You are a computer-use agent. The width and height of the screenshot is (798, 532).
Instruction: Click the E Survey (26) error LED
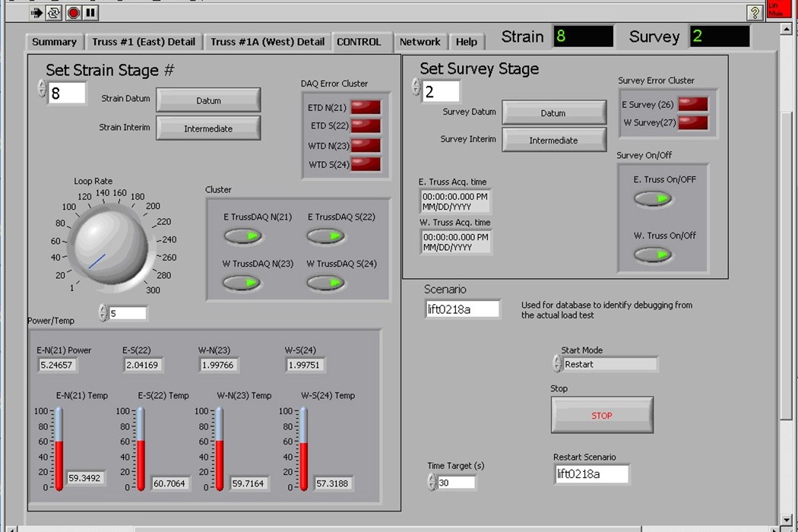pos(692,105)
